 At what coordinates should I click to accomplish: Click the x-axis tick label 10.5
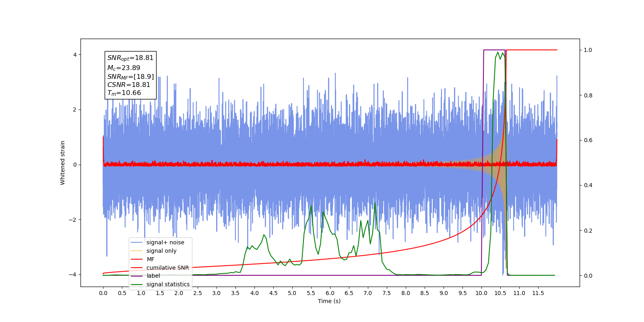point(500,293)
